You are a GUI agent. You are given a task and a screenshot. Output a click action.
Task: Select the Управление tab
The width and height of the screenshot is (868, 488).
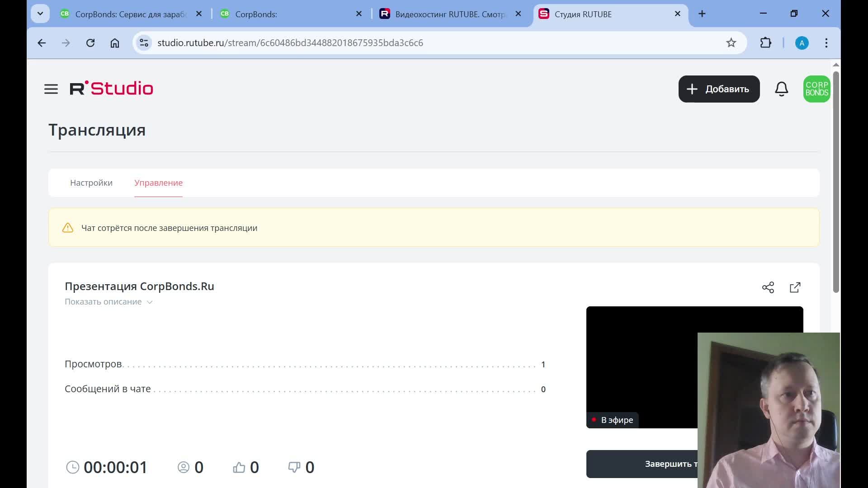(159, 183)
